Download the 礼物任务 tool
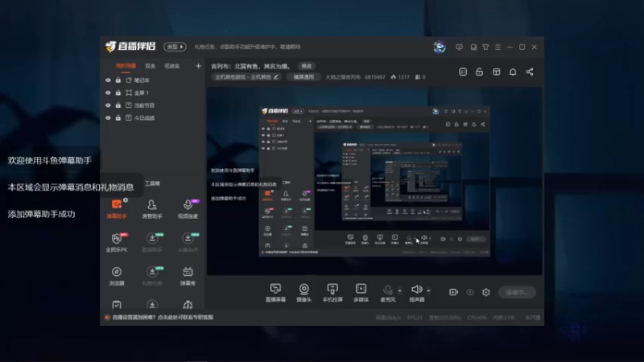 pyautogui.click(x=152, y=276)
